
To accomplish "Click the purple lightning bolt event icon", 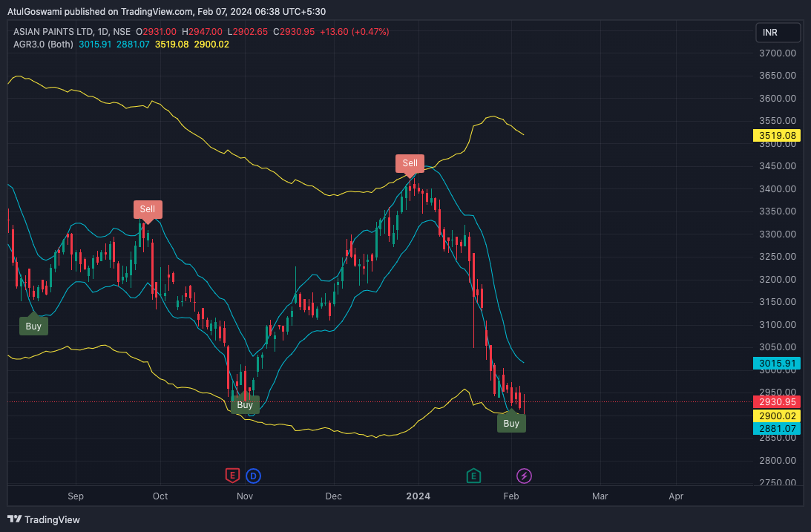I will click(x=524, y=476).
